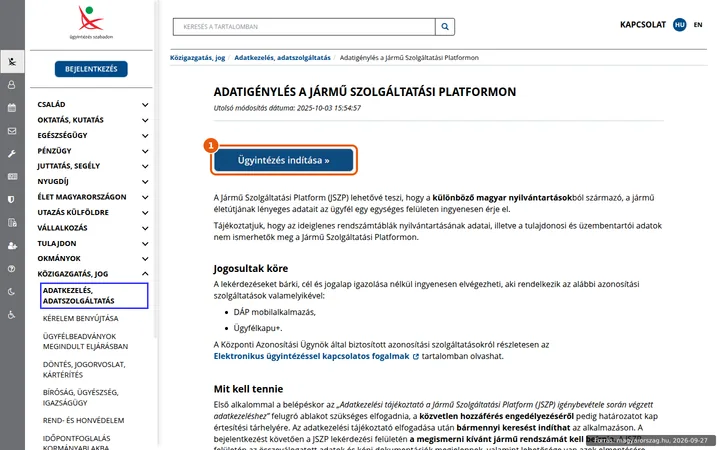
Task: Expand the JUTTATÁS, SEGÉLY chevron
Action: [x=145, y=166]
